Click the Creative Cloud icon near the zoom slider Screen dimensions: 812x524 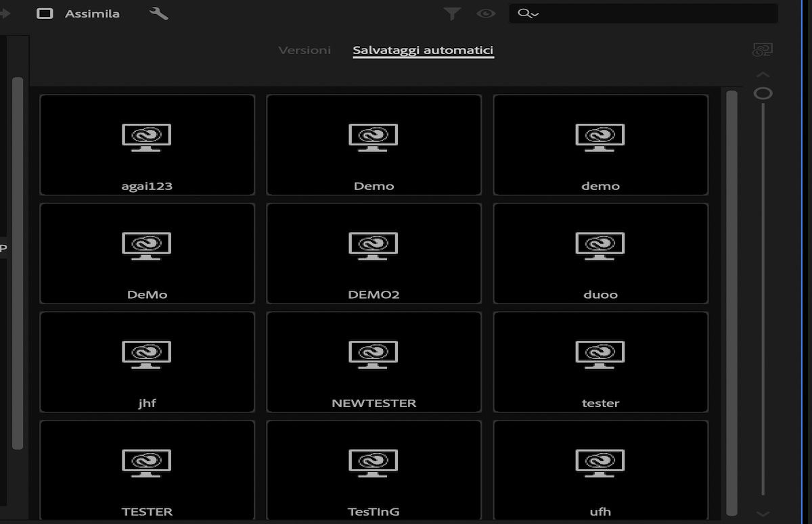[x=763, y=50]
